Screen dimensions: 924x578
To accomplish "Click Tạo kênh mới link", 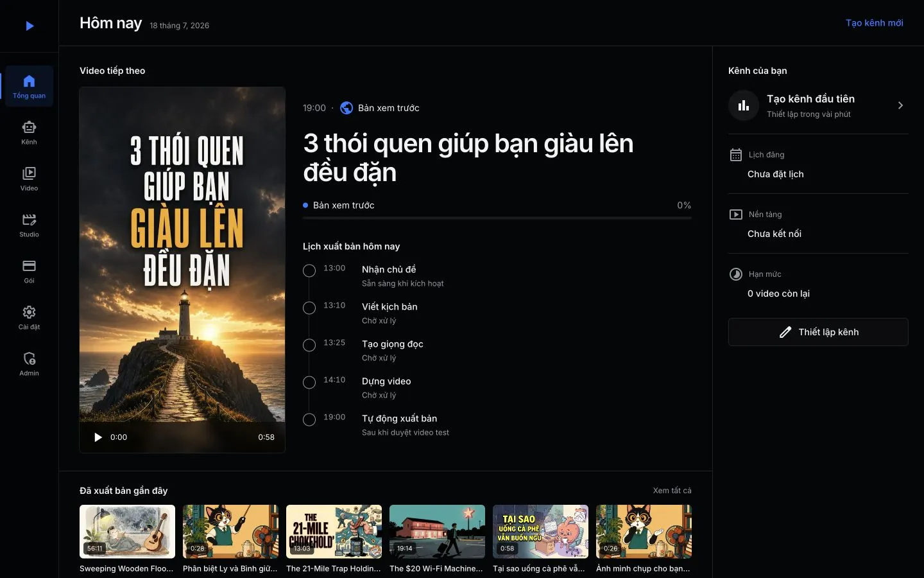I will point(874,23).
